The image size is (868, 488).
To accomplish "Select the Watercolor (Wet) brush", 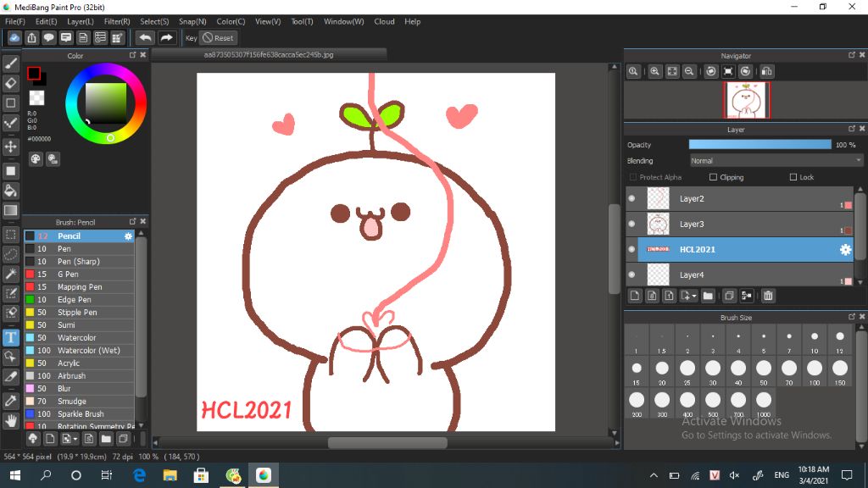I will tap(79, 351).
